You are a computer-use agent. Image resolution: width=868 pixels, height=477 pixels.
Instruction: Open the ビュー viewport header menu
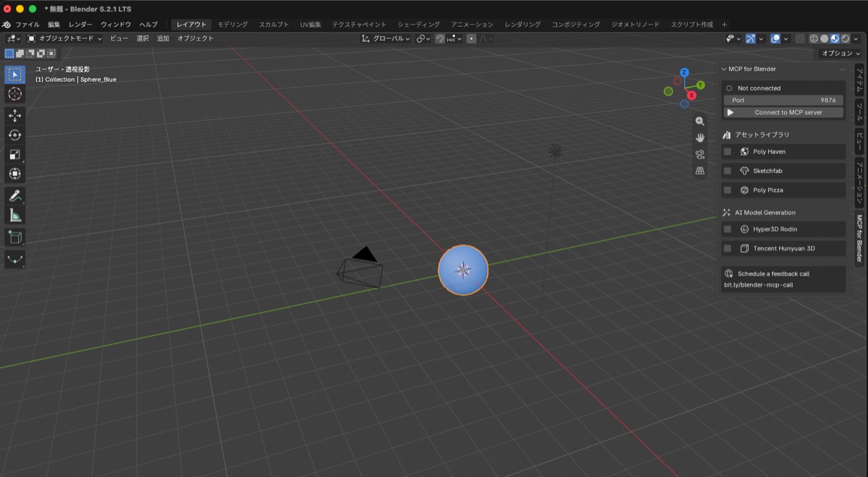[119, 38]
